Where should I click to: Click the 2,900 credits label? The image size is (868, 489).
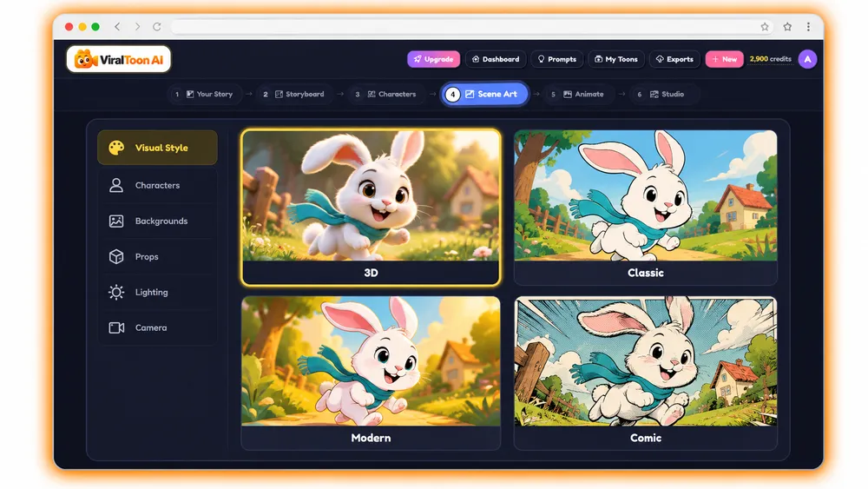coord(770,59)
